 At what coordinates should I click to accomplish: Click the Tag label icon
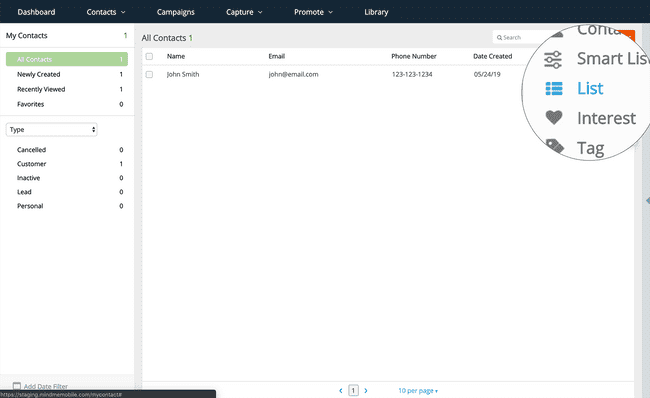(555, 146)
